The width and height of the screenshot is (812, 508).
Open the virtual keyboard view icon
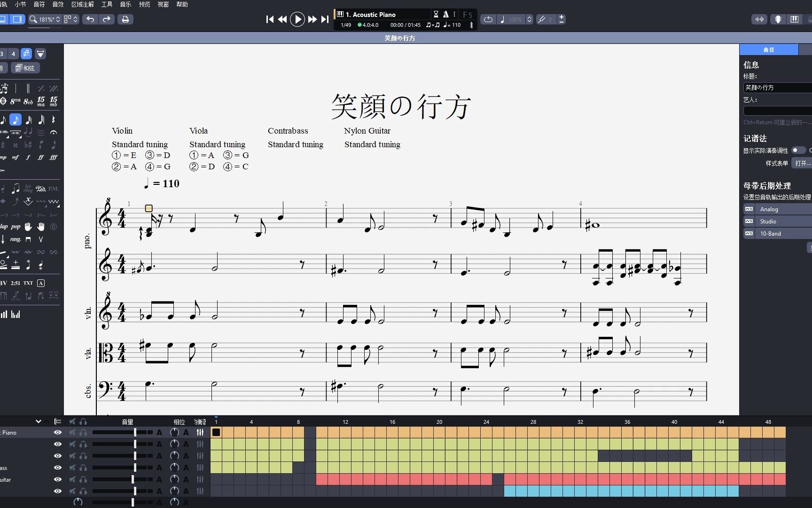pos(795,19)
